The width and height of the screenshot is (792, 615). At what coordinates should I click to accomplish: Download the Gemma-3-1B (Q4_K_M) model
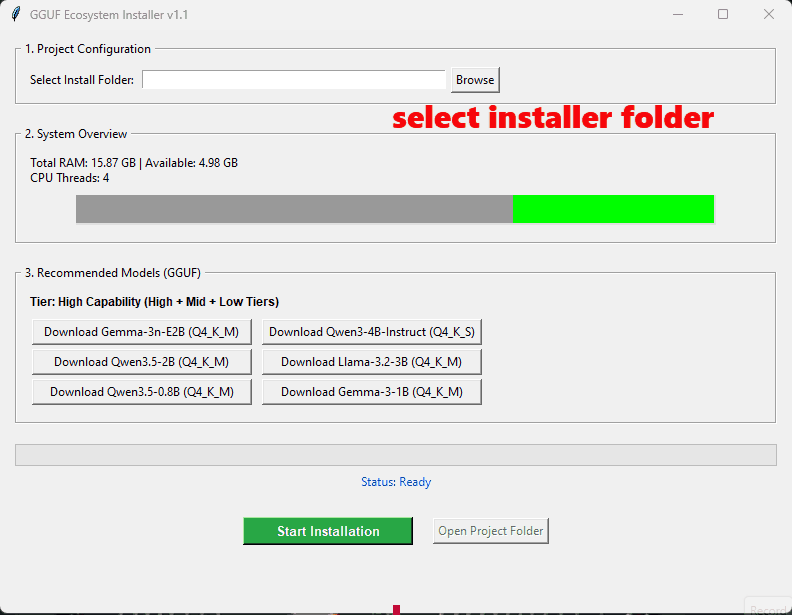coord(372,392)
